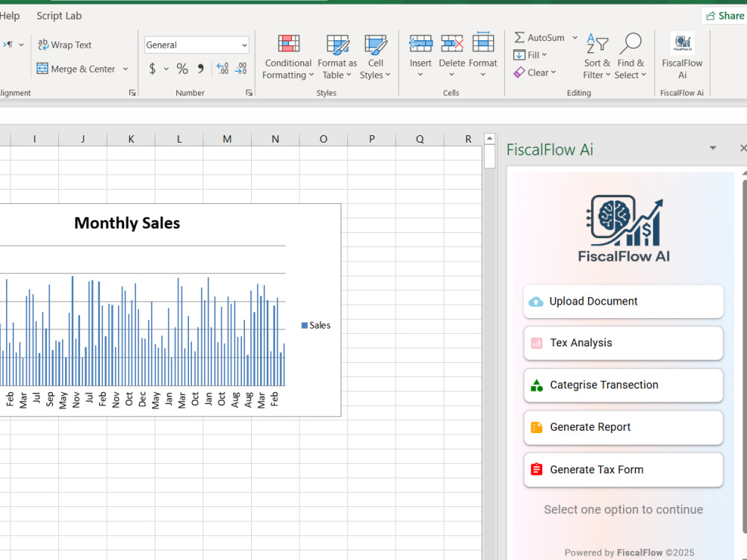Open the Script Lab tab
747x560 pixels.
pos(59,16)
